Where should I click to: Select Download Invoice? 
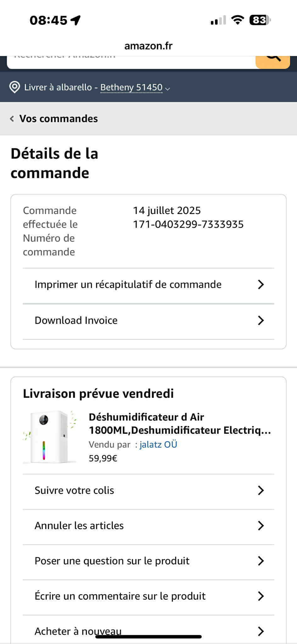click(x=76, y=320)
